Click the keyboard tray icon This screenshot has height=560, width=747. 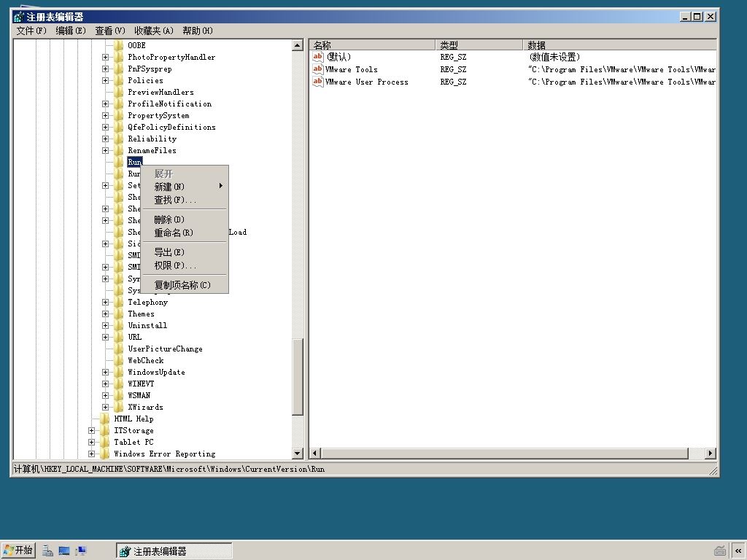click(720, 551)
